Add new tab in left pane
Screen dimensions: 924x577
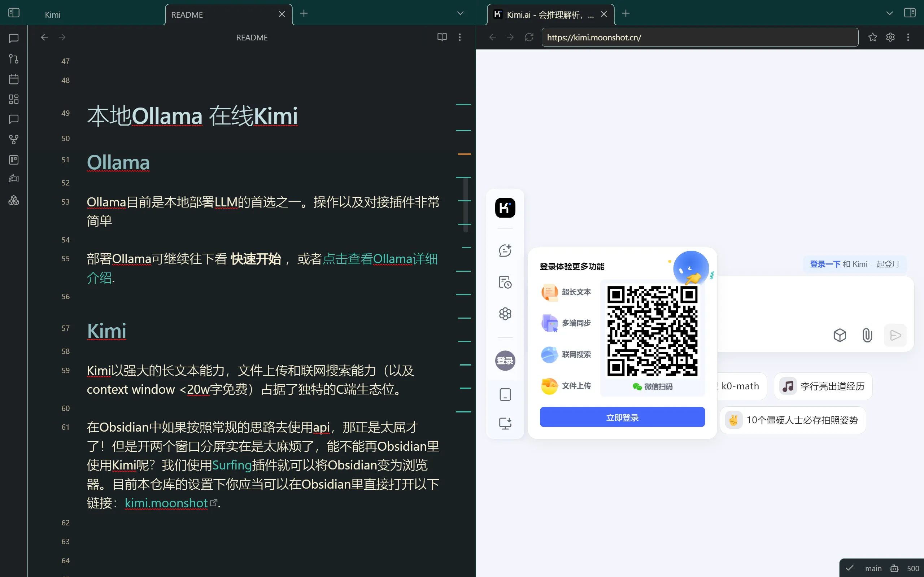(304, 14)
